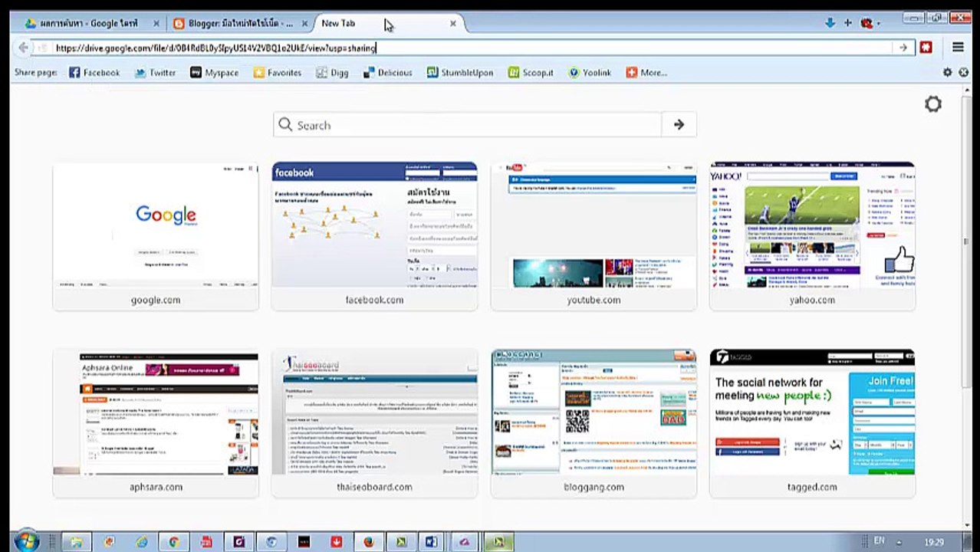Image resolution: width=980 pixels, height=552 pixels.
Task: Open More... share options
Action: 646,73
